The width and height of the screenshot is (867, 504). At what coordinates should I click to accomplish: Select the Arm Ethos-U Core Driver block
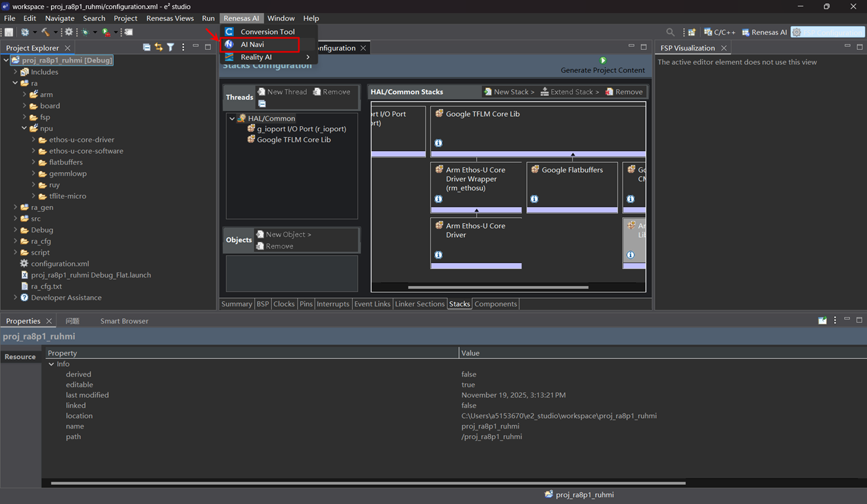[476, 243]
